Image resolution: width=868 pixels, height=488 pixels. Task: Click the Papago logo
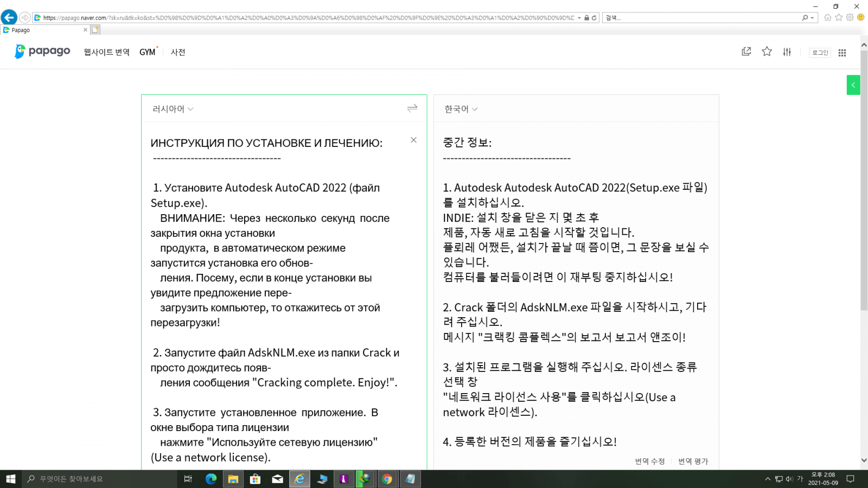tap(42, 52)
